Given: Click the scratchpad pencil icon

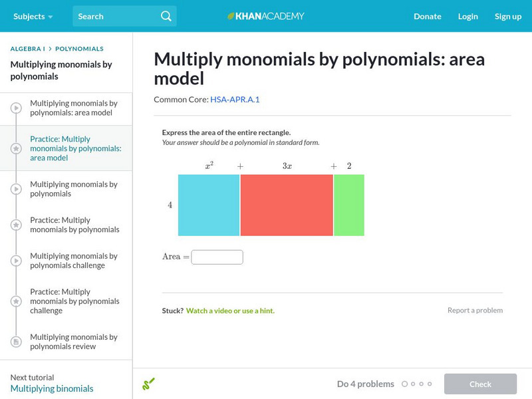Looking at the screenshot, I should click(148, 384).
